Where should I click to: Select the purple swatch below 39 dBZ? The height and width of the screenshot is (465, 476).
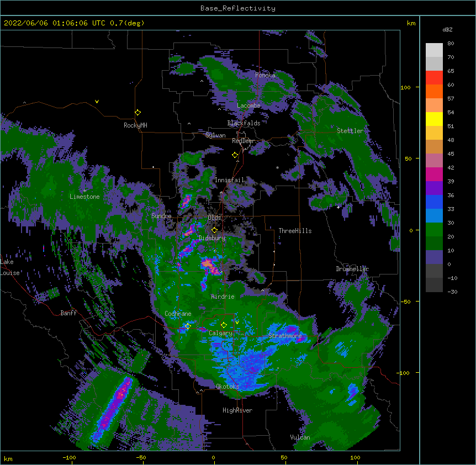coord(434,188)
